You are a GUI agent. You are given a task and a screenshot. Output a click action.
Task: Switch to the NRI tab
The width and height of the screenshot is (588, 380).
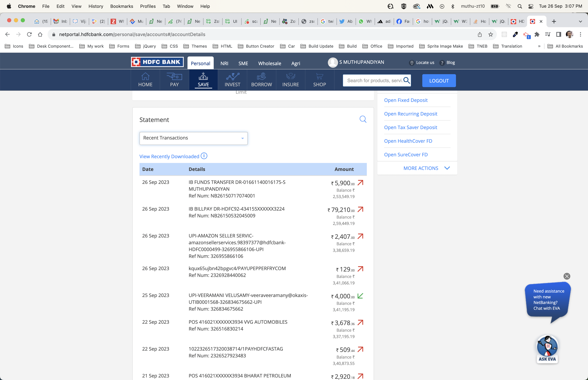pos(224,63)
